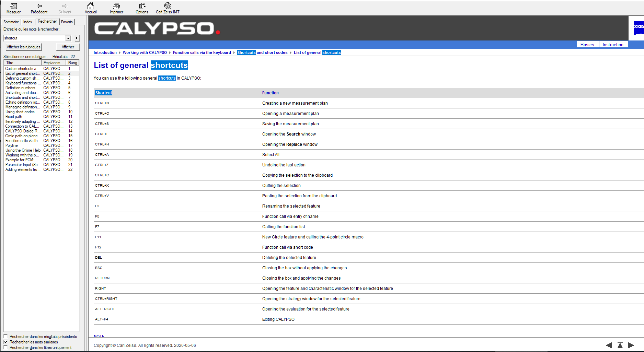Select Polyline search result
This screenshot has width=644, height=352.
coord(42,145)
